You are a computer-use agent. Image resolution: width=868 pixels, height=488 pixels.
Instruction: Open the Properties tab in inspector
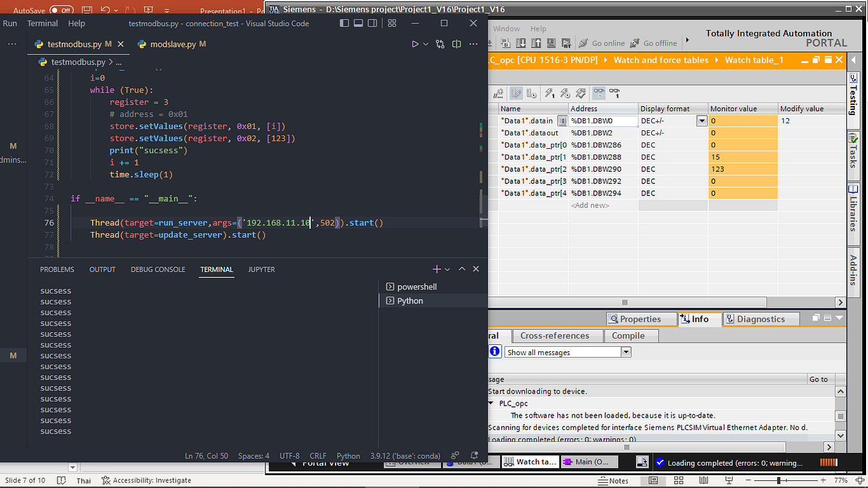point(641,319)
